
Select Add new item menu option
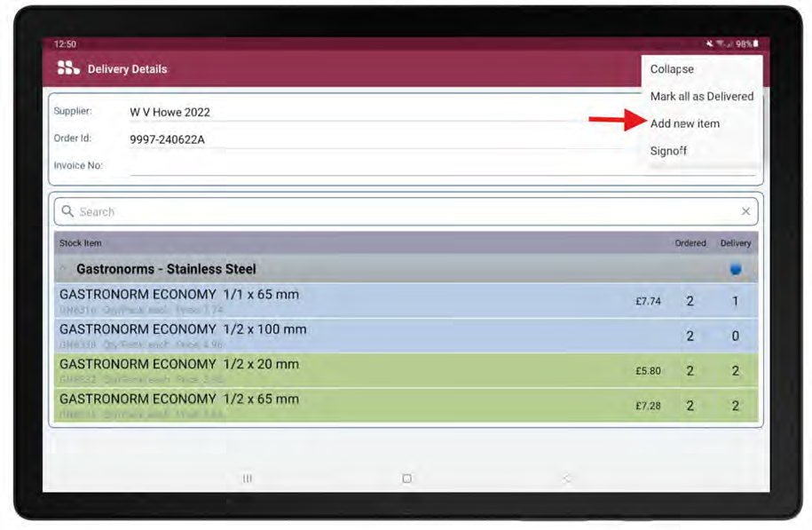point(684,123)
